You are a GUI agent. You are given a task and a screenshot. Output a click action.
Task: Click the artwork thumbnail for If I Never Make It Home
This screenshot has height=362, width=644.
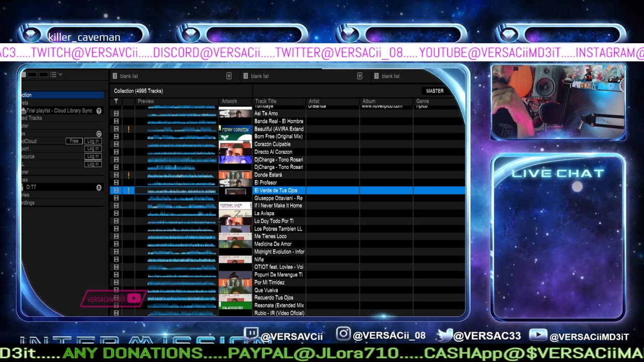[235, 206]
